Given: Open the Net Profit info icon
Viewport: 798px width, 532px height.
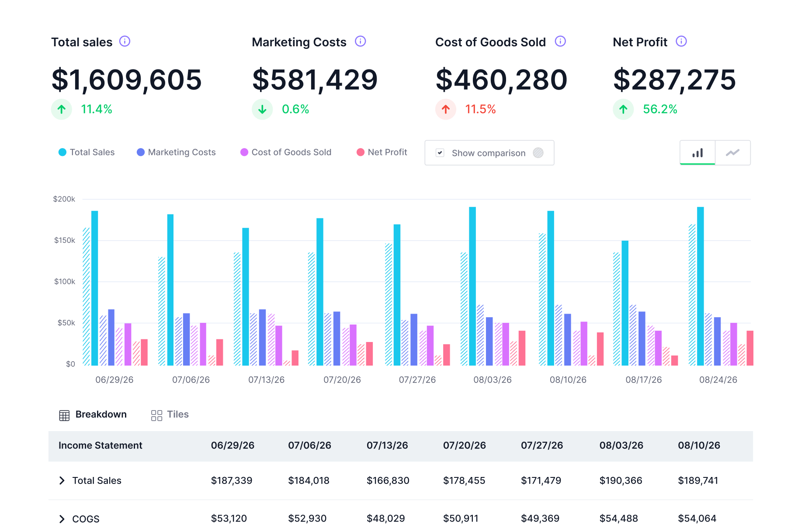Looking at the screenshot, I should pos(681,41).
